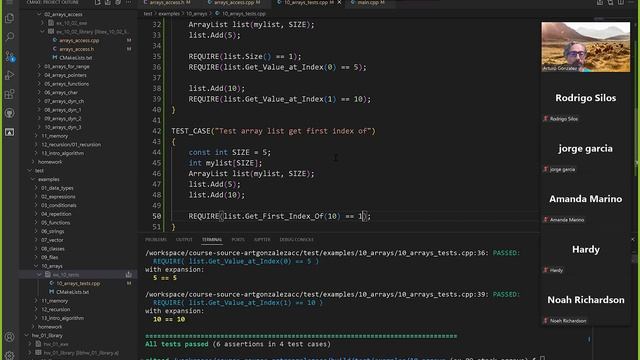Switch to the Ports panel tab
Screen dimensions: 640x360
coord(238,240)
